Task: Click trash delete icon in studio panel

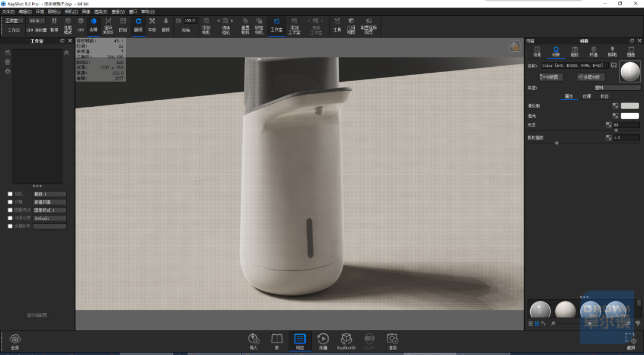Action: 7,62
